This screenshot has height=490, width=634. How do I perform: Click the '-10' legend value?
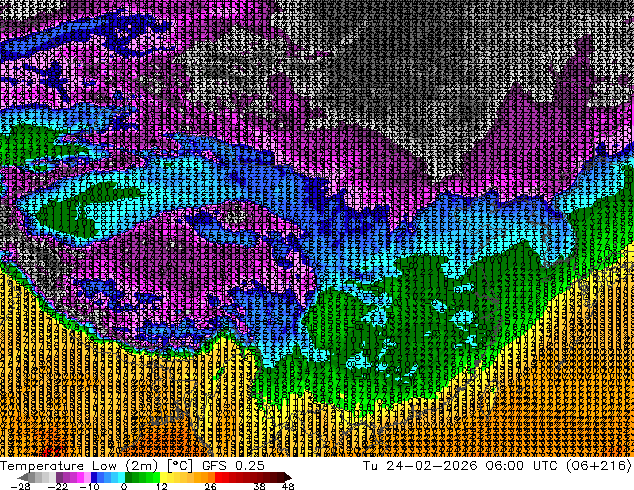[89, 486]
